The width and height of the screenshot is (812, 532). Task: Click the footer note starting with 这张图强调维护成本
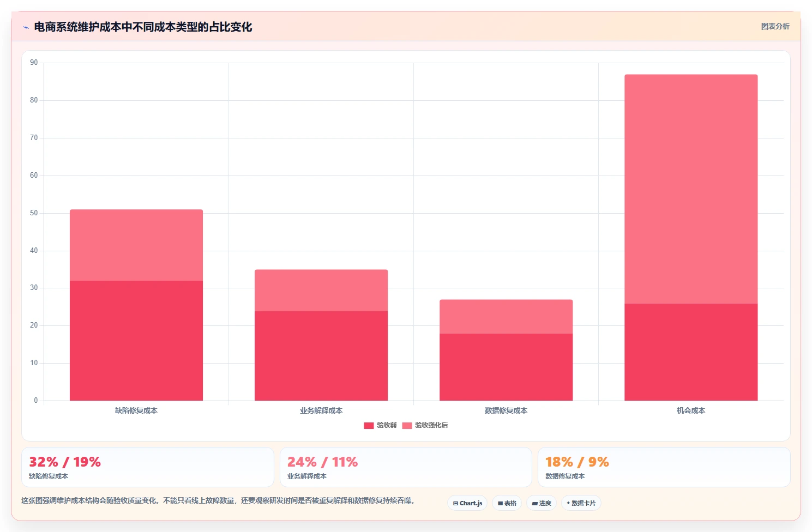(x=218, y=500)
